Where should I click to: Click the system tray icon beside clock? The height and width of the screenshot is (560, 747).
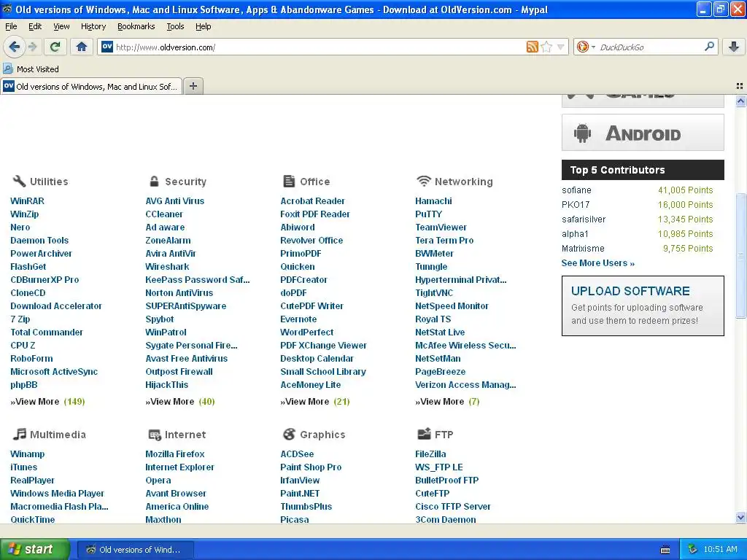pyautogui.click(x=692, y=549)
